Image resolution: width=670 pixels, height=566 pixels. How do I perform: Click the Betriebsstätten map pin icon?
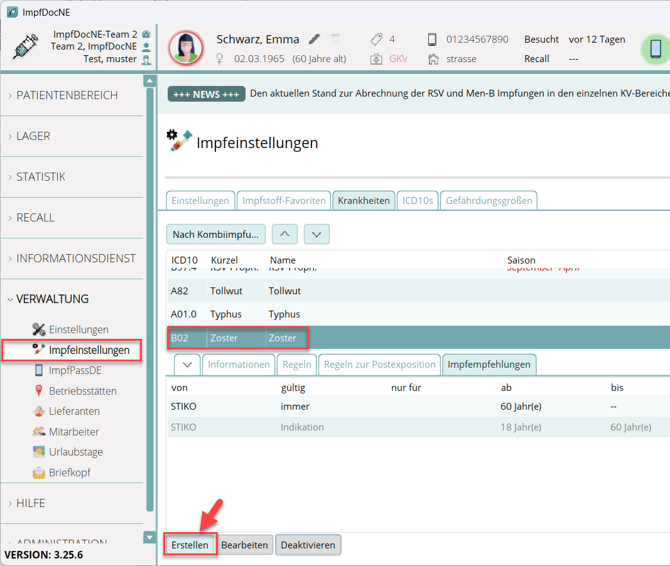(x=39, y=391)
